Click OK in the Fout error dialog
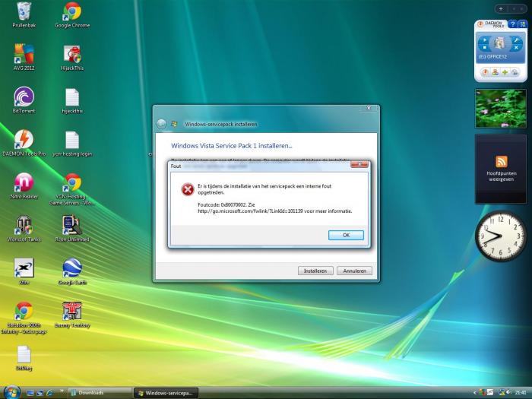This screenshot has width=532, height=399. click(346, 235)
